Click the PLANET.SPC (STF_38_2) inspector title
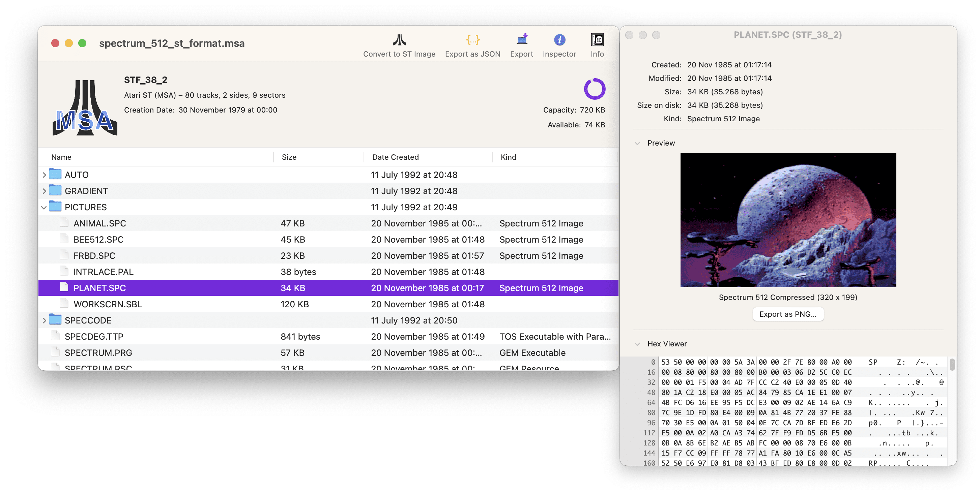980x494 pixels. click(x=788, y=35)
